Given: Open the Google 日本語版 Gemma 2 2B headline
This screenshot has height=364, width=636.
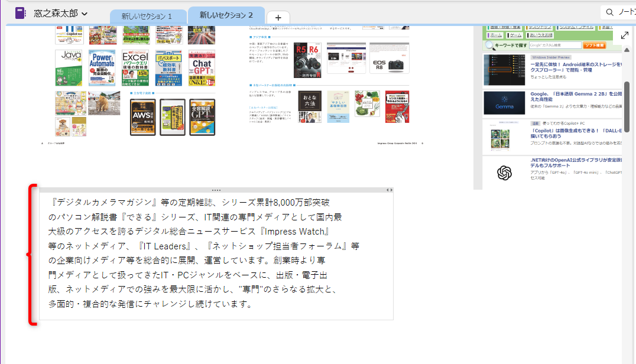Looking at the screenshot, I should coord(576,96).
